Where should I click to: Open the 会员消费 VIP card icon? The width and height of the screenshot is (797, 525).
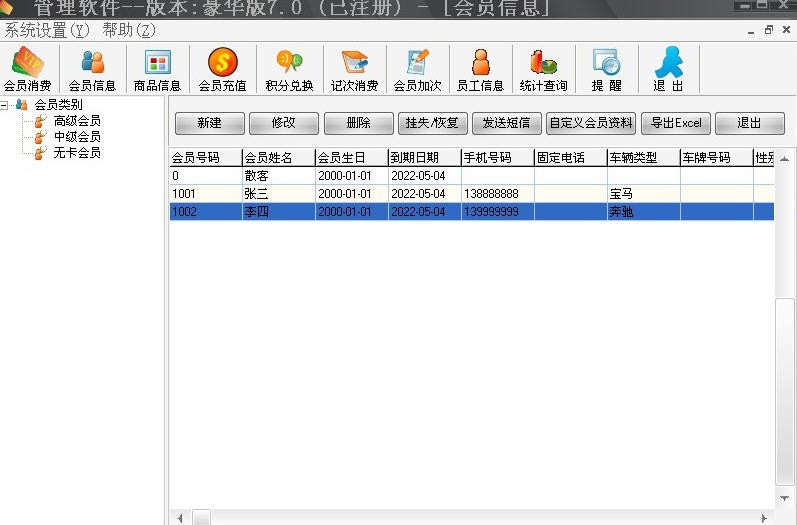pyautogui.click(x=28, y=62)
